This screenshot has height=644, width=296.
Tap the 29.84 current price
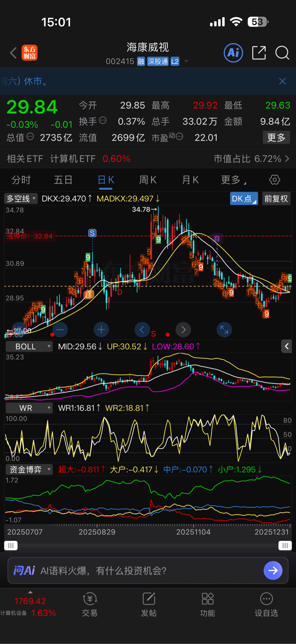pyautogui.click(x=32, y=107)
